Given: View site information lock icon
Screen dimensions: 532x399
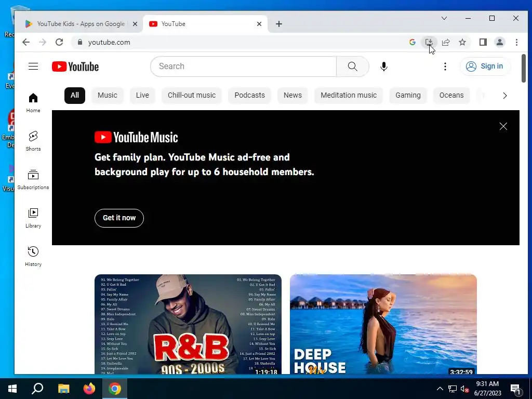Looking at the screenshot, I should tap(80, 42).
